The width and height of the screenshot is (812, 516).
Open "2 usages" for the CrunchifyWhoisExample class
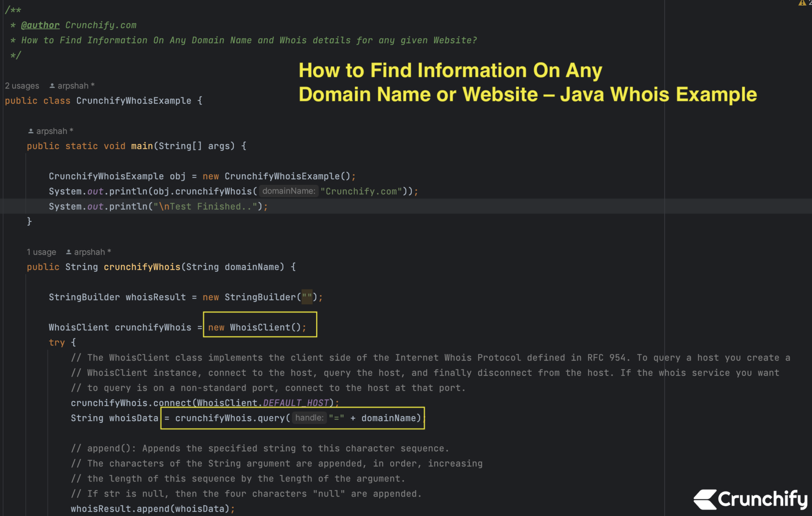pyautogui.click(x=22, y=85)
